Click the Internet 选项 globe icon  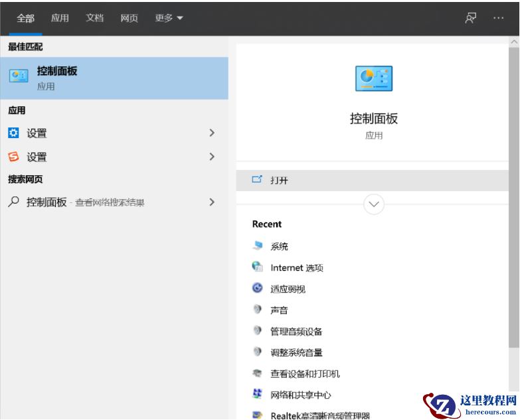[258, 267]
